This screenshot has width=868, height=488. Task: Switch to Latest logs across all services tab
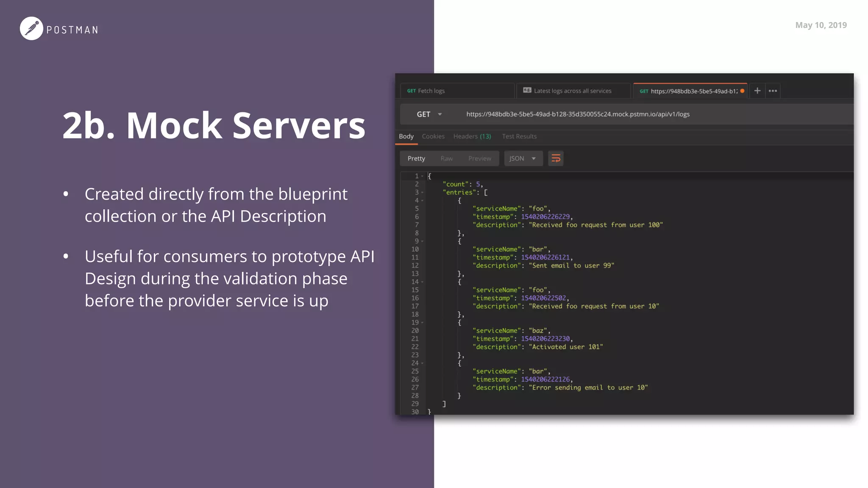tap(573, 91)
